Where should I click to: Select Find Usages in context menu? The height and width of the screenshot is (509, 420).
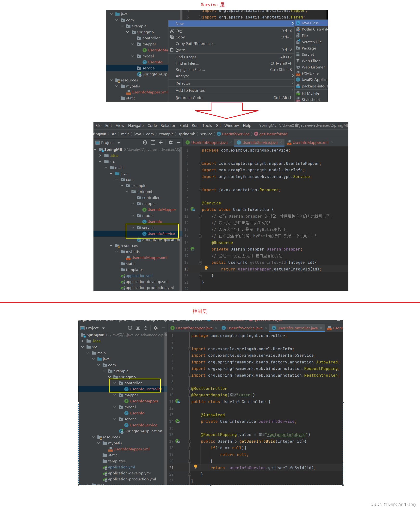[x=231, y=57]
